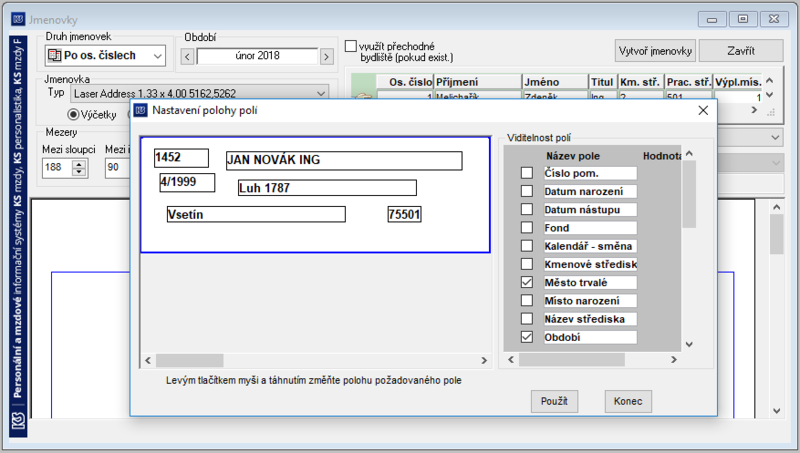Select the Vsetín city field box

(x=256, y=214)
